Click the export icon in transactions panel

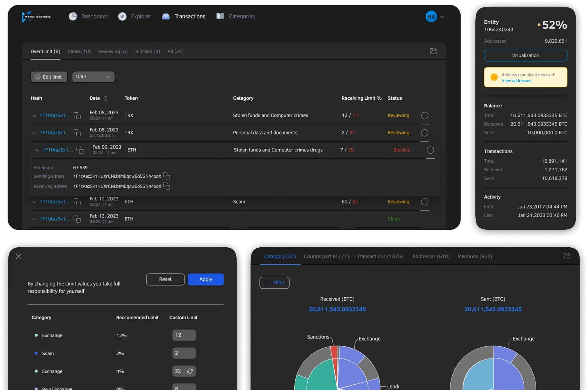click(433, 51)
